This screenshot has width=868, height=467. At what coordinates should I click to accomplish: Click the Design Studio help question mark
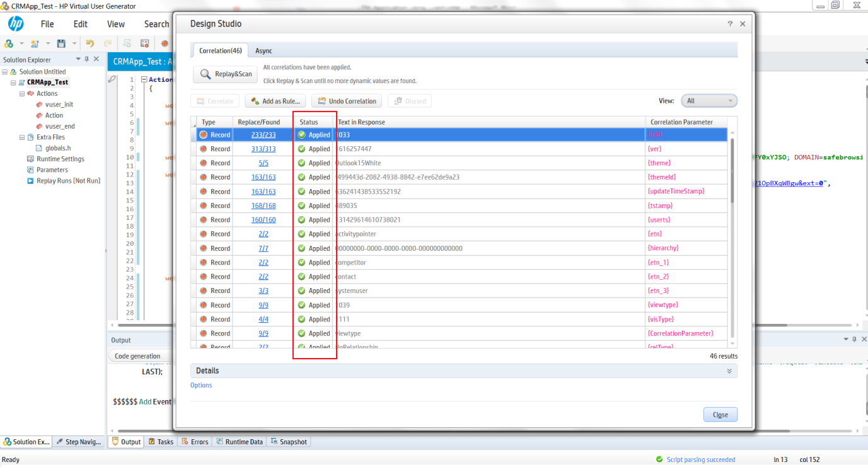730,24
